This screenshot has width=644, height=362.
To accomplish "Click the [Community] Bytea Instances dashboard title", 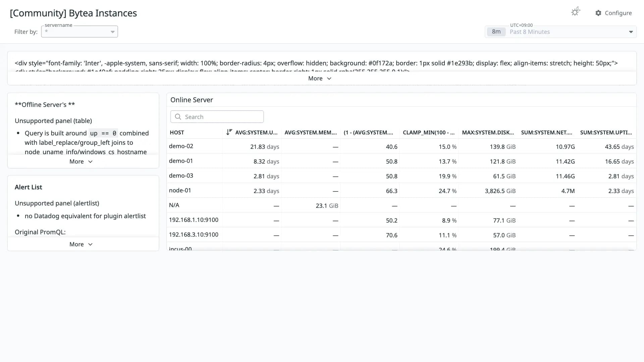I will (x=73, y=13).
